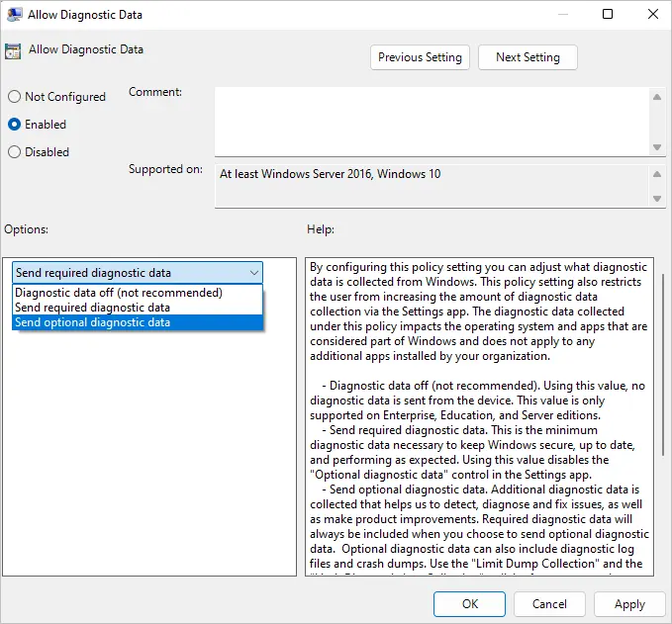Select the Disabled radio button
The image size is (672, 624).
click(x=14, y=151)
